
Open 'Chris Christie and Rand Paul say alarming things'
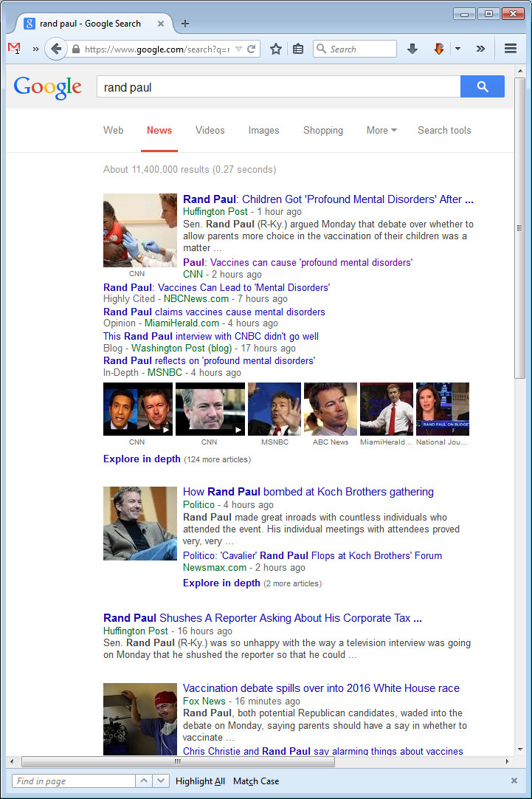pyautogui.click(x=322, y=751)
